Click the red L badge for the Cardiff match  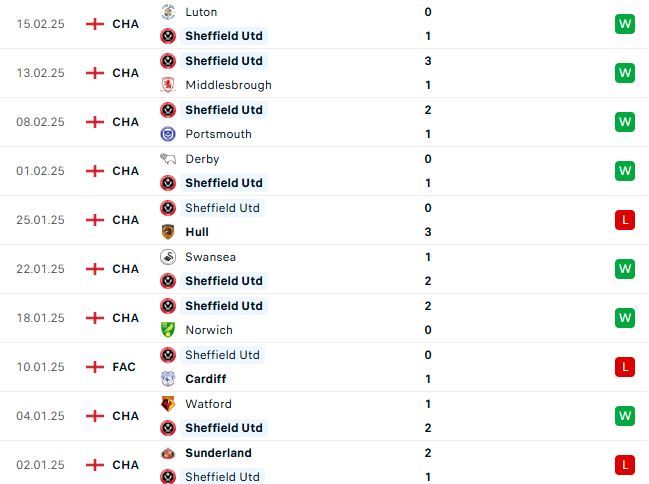pos(625,367)
